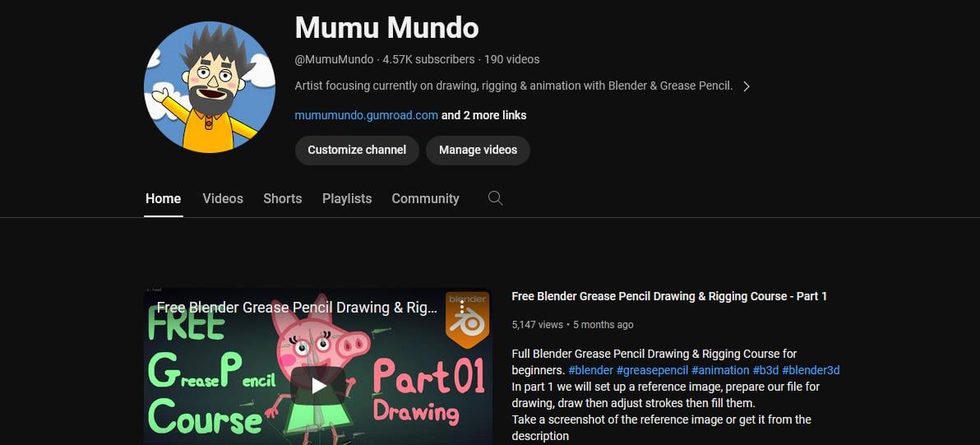Click the overlay video title on the thumbnail
This screenshot has width=980, height=445.
(x=297, y=308)
